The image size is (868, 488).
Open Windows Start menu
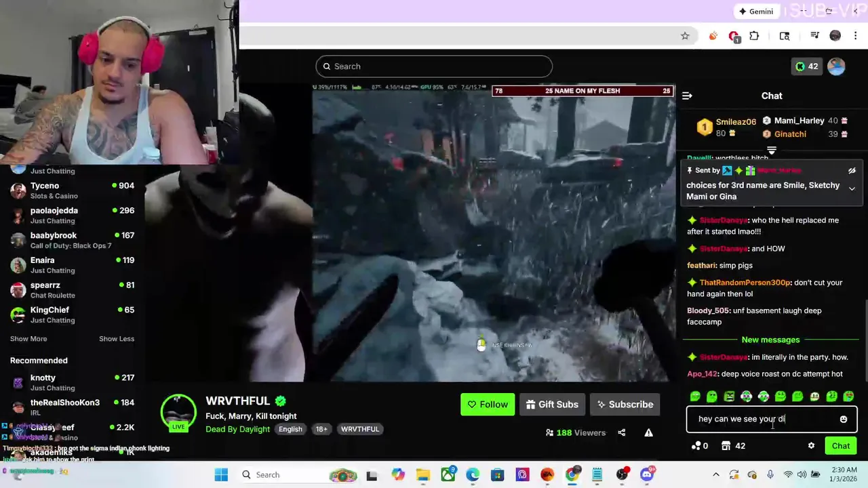(221, 475)
